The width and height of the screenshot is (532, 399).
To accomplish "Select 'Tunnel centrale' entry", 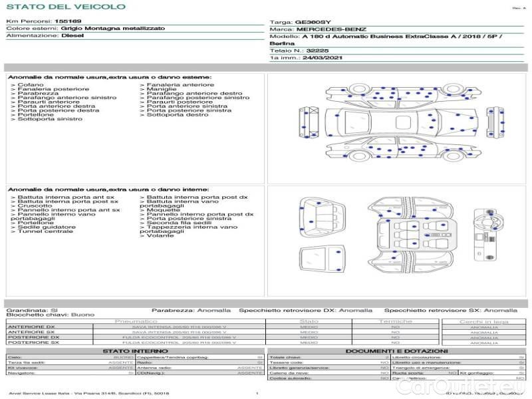I will [x=45, y=231].
